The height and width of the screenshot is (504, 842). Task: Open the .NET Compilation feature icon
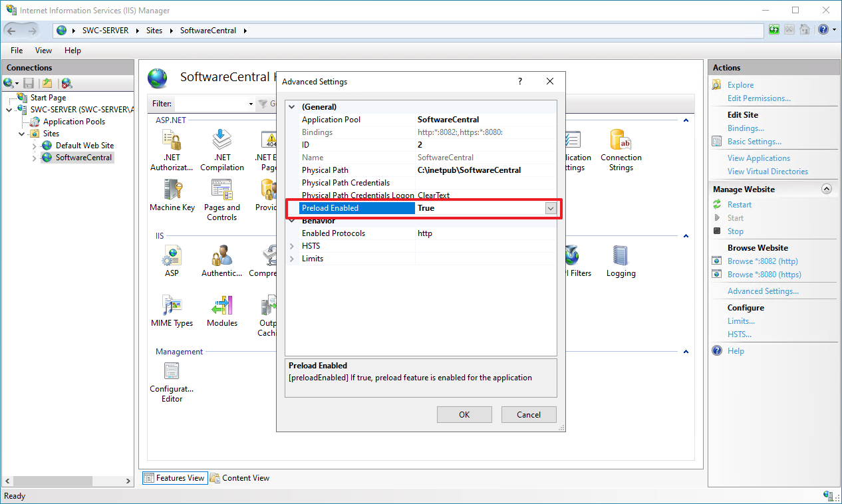tap(221, 142)
